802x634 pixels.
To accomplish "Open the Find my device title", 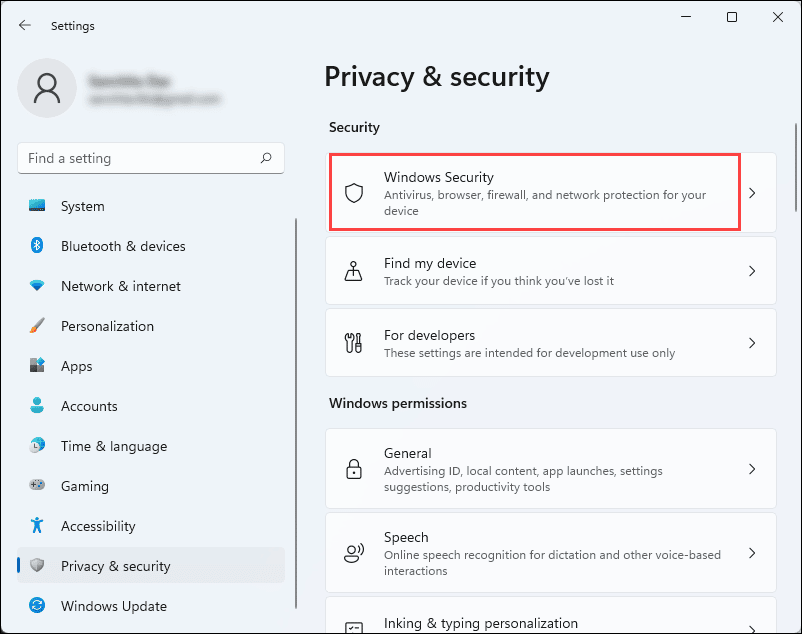I will point(430,263).
